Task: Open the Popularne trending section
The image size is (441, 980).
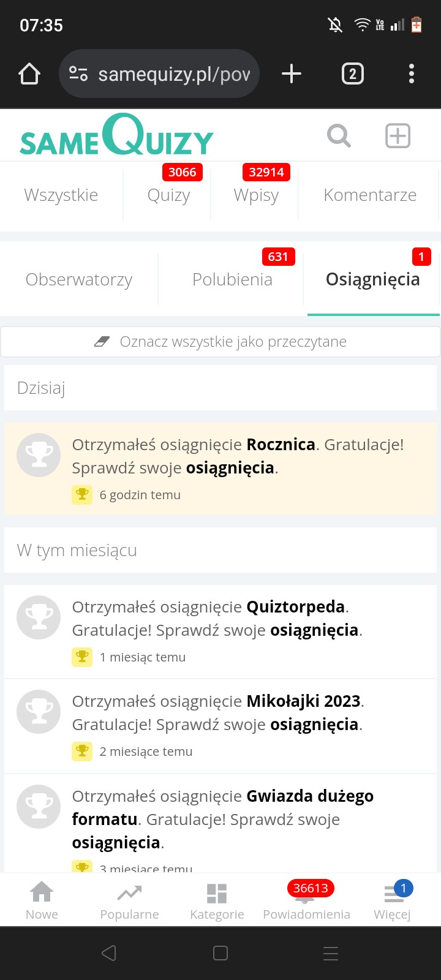Action: click(129, 900)
